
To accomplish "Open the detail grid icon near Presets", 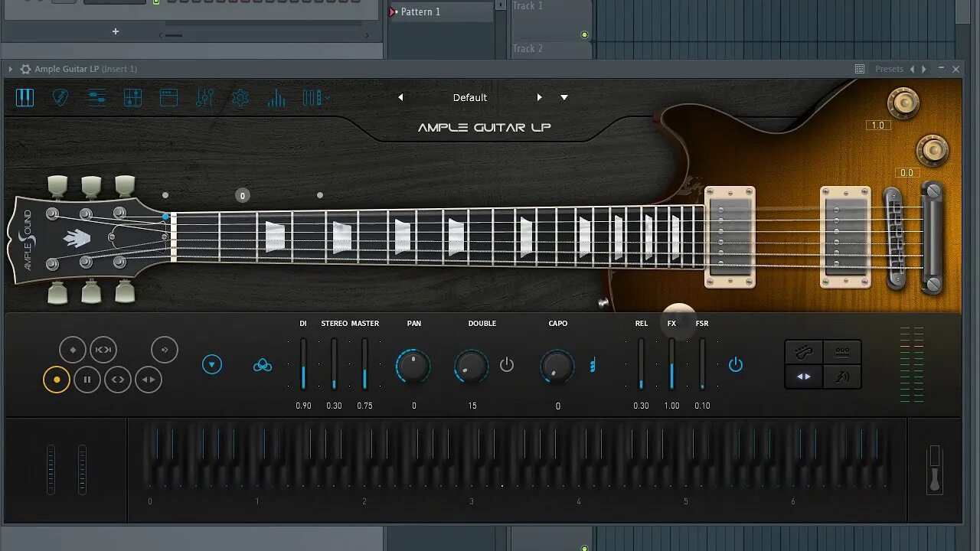I will 860,69.
